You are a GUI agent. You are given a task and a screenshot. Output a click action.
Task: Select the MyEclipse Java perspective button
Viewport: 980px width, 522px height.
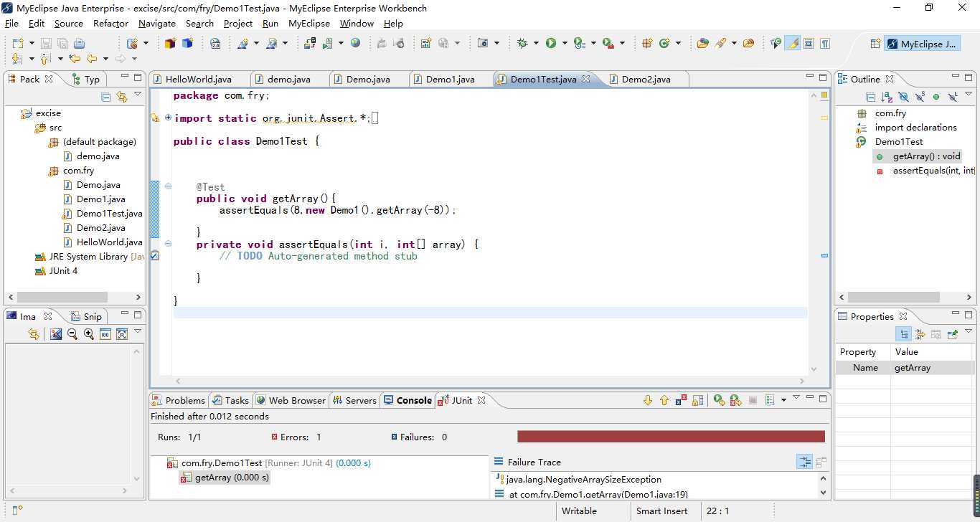coord(922,44)
